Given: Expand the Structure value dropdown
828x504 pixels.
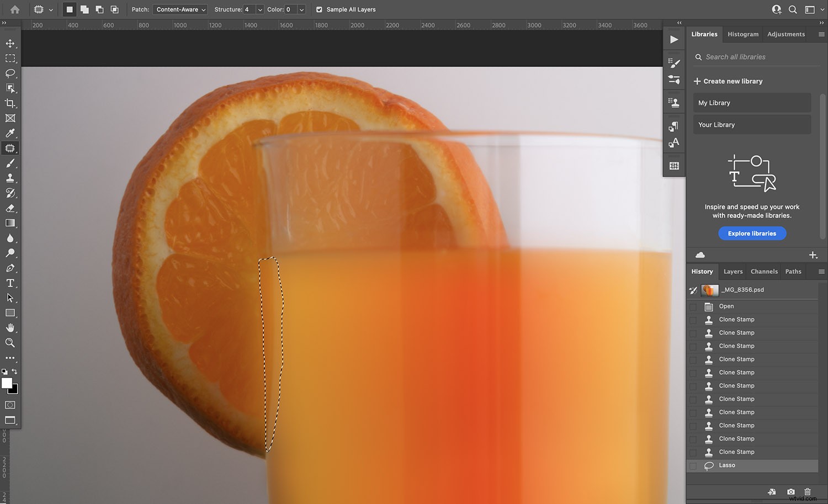Looking at the screenshot, I should click(x=259, y=9).
